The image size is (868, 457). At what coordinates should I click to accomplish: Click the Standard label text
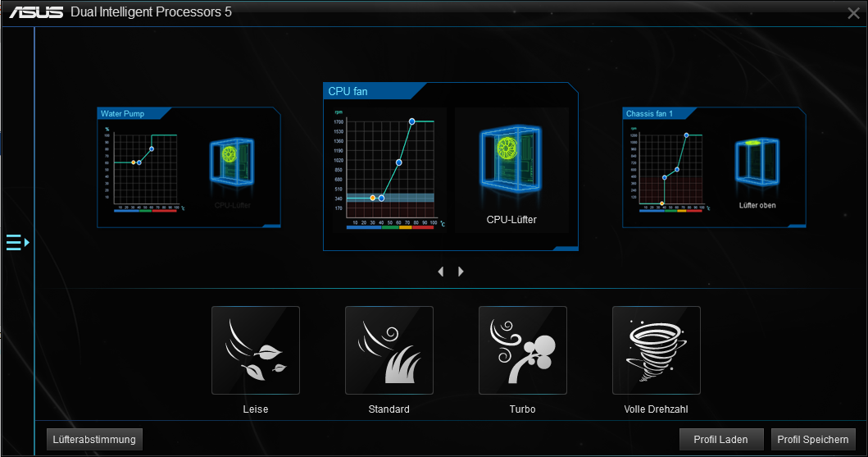point(389,409)
